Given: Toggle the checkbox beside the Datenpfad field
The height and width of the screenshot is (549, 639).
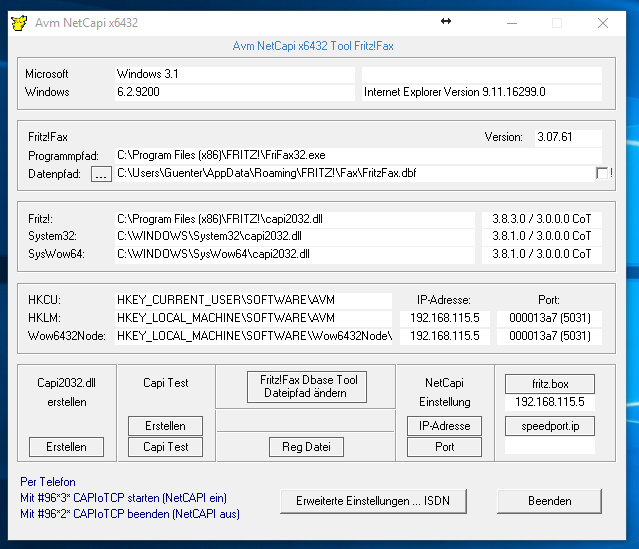Looking at the screenshot, I should coord(602,173).
